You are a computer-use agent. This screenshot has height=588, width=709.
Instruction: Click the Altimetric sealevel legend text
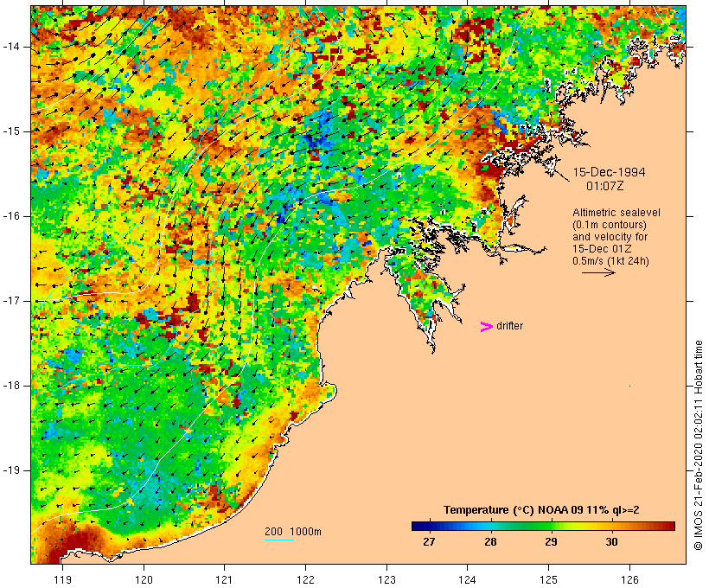point(616,213)
